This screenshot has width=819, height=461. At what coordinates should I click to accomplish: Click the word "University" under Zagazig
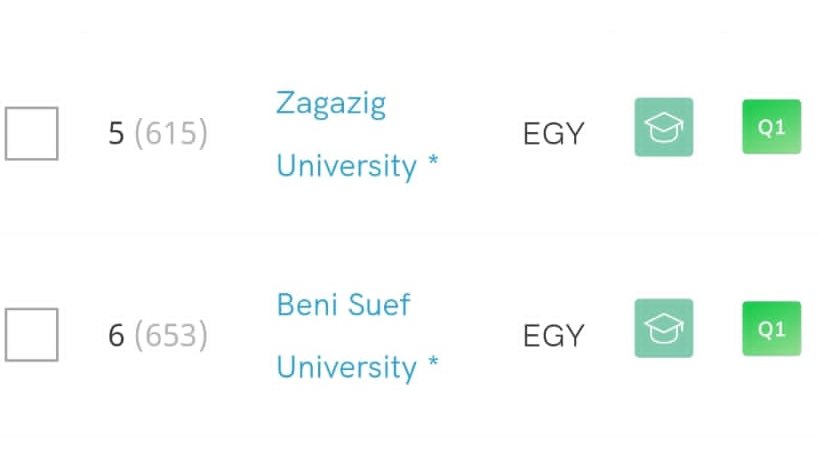click(346, 166)
